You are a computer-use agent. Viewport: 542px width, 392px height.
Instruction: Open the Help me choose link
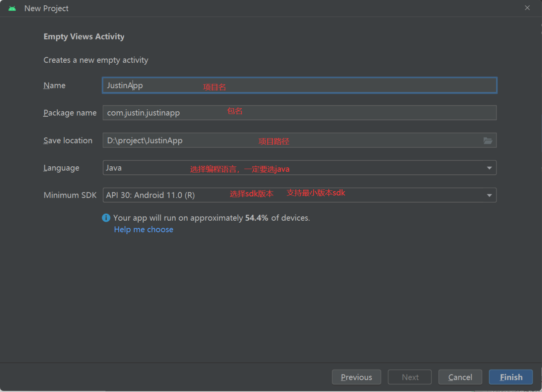144,229
